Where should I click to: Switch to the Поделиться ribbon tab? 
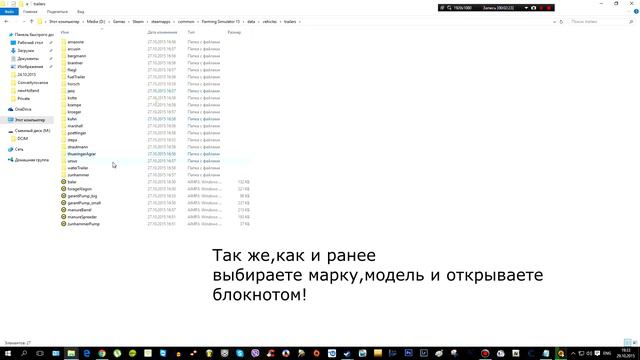point(57,12)
